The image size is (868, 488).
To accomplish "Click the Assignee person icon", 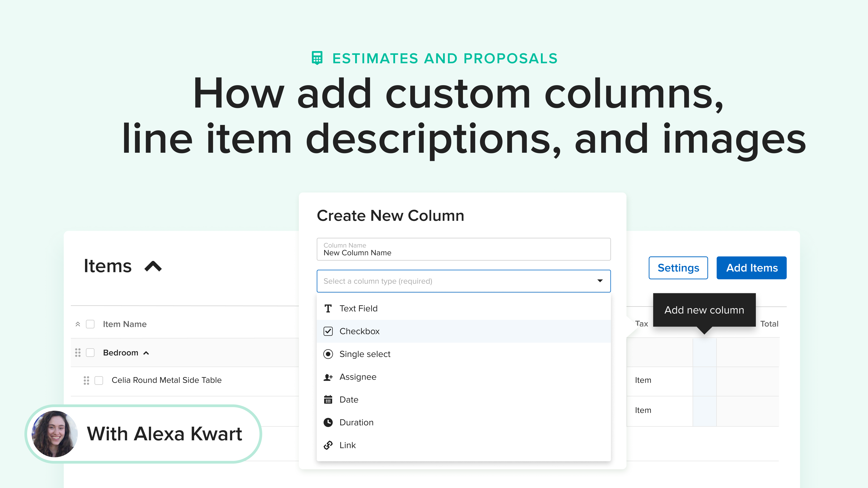I will tap(328, 377).
